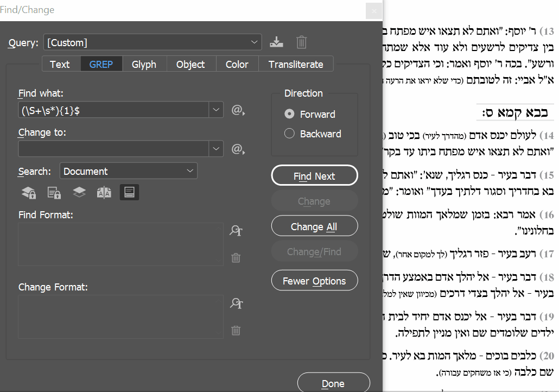Open special characters menu for Change to
Screen dimensions: 559x392
(238, 149)
